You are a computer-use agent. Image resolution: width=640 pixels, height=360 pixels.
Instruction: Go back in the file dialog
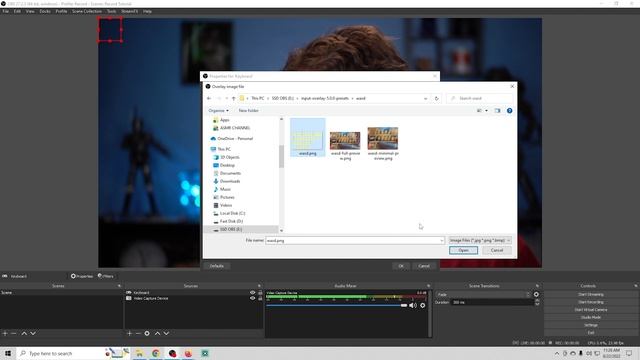coord(209,98)
